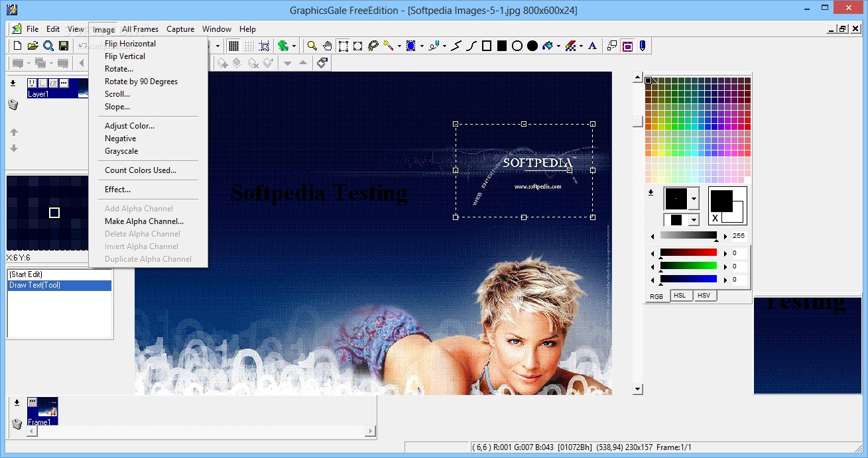Toggle the blue pen button at the toolbar end
Image resolution: width=868 pixels, height=458 pixels.
(642, 46)
